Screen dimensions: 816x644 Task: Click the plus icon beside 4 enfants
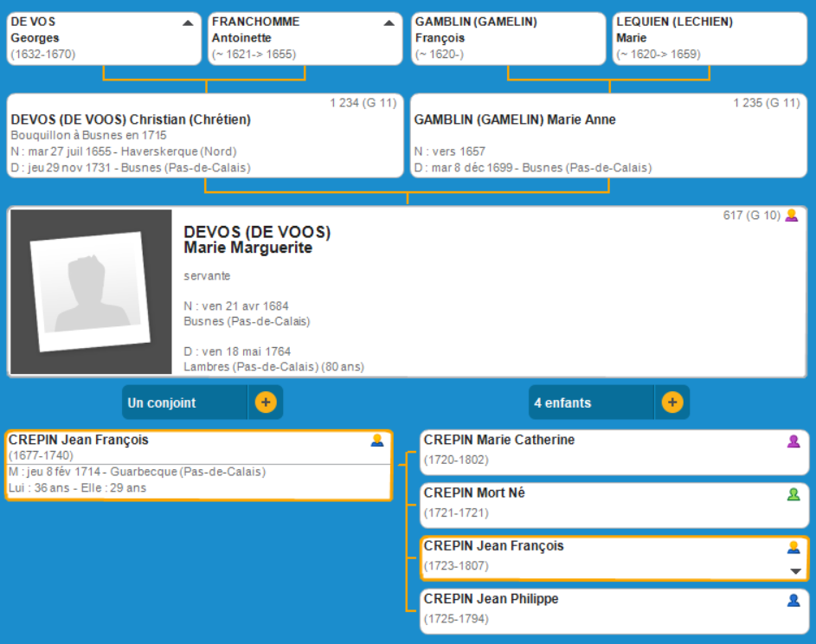click(672, 402)
